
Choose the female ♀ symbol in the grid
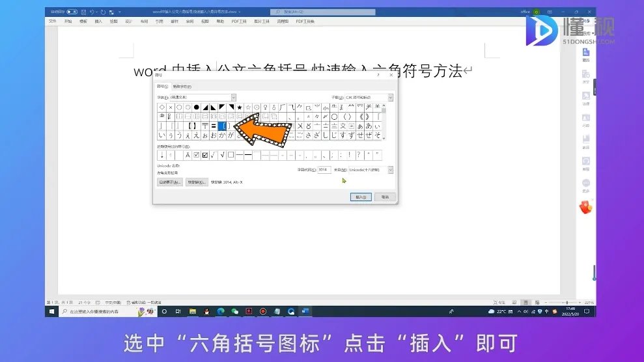265,107
